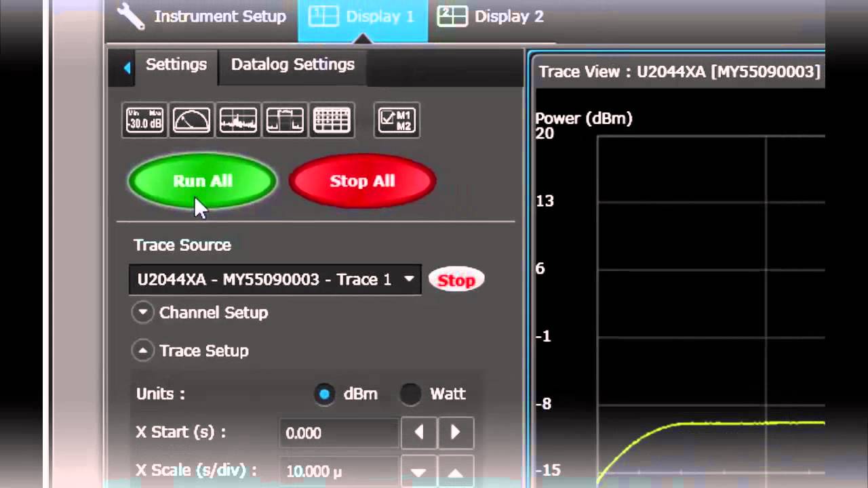Click the Power (dBm) axis label

tap(584, 119)
